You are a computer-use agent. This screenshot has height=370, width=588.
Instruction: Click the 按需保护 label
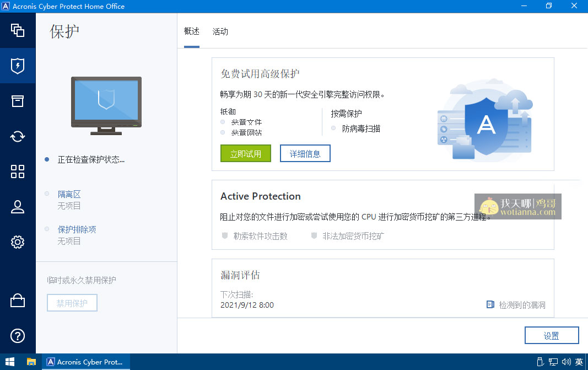pyautogui.click(x=346, y=114)
